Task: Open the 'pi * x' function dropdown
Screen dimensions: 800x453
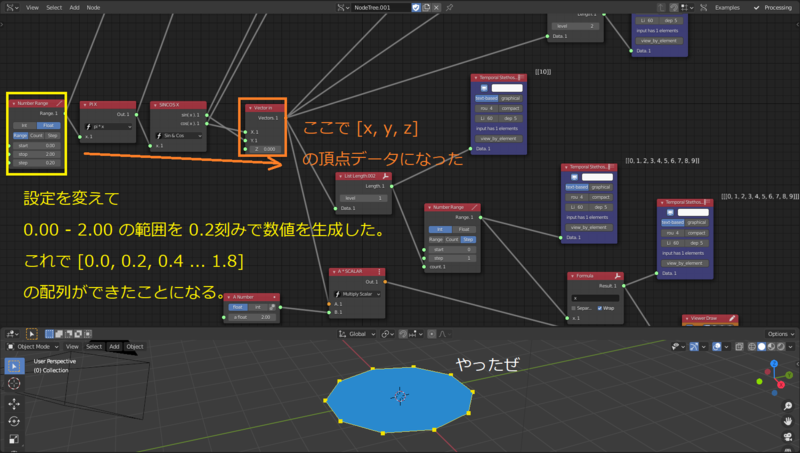Action: 108,127
